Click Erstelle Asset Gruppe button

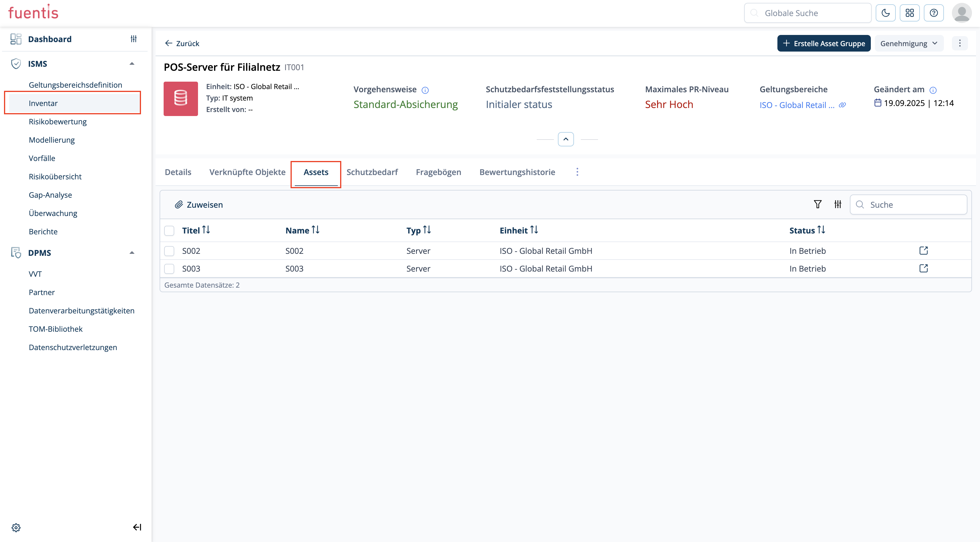pyautogui.click(x=824, y=43)
